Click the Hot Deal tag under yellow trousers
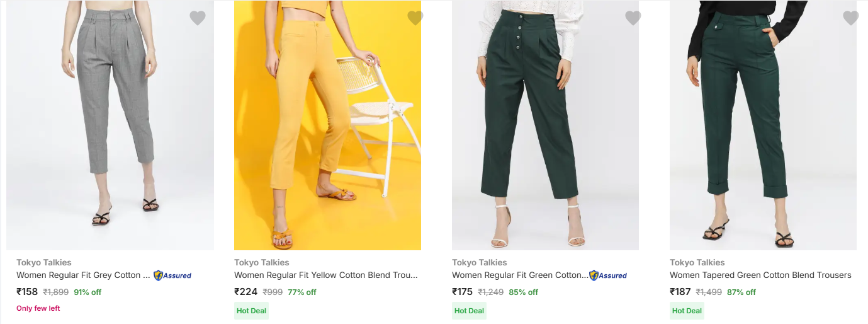The height and width of the screenshot is (324, 868). (x=251, y=311)
